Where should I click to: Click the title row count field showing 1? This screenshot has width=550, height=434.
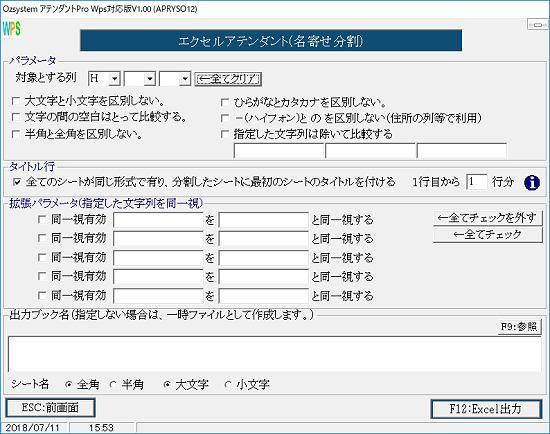pos(476,182)
